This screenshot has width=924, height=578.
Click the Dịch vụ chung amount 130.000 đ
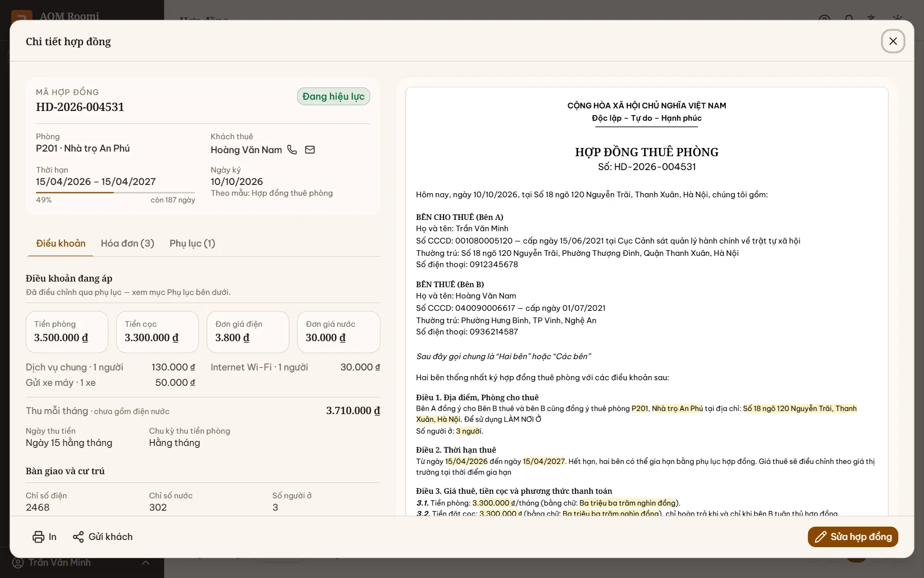tap(174, 367)
